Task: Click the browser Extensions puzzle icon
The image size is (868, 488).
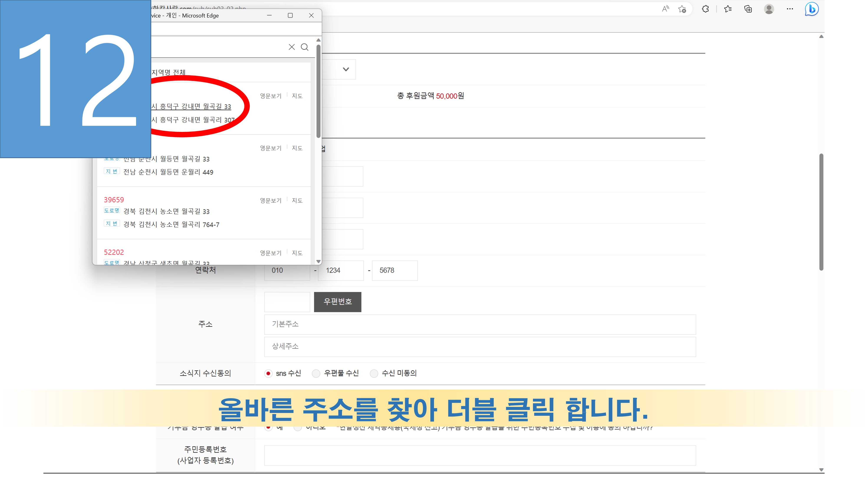Action: (x=705, y=9)
